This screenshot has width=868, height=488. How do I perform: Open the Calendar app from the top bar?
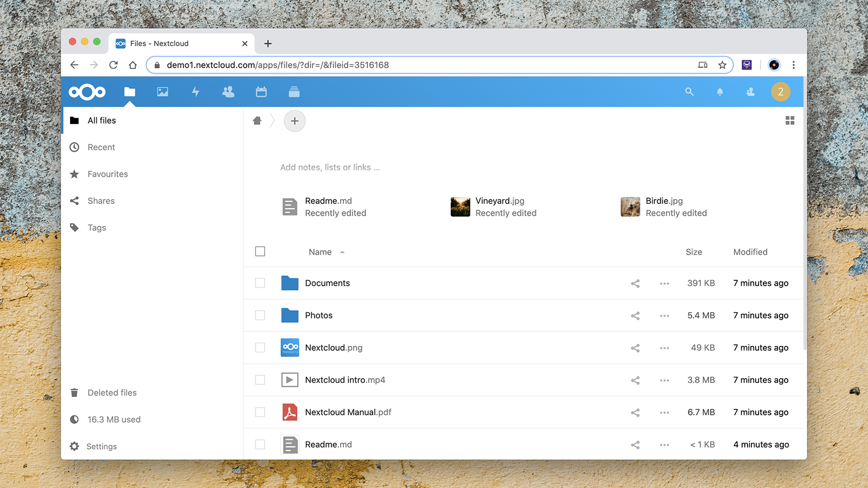click(261, 92)
